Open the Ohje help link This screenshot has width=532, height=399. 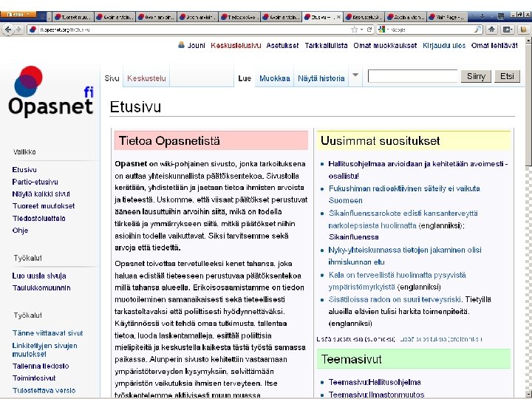(x=20, y=231)
